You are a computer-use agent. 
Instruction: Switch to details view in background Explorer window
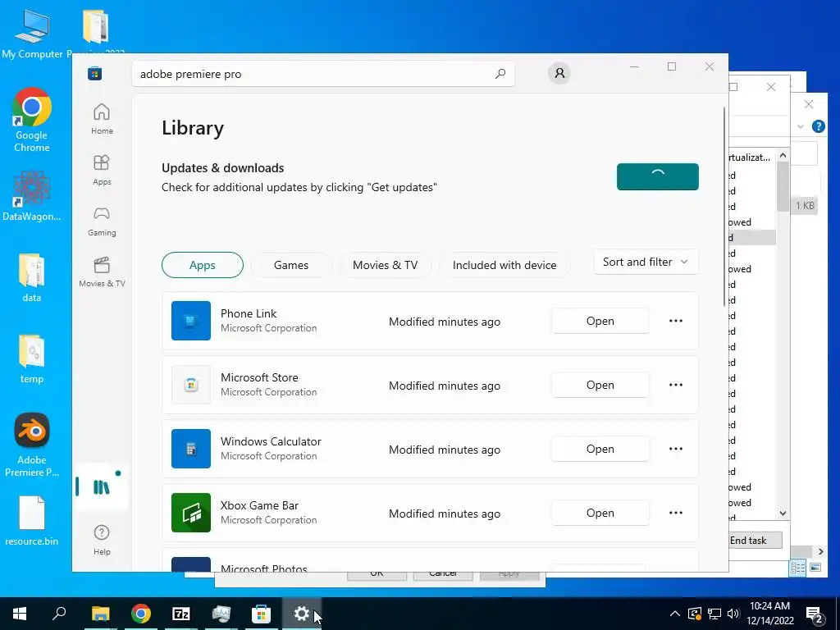[x=797, y=568]
